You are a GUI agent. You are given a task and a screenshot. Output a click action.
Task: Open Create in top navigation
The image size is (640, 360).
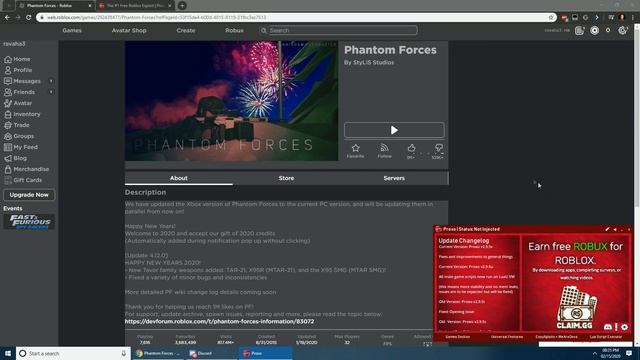[186, 31]
